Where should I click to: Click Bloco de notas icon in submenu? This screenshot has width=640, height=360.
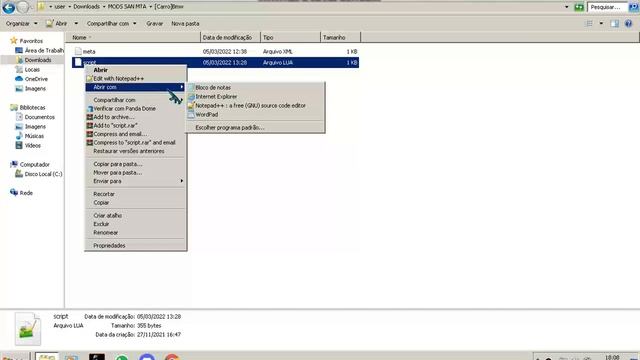[191, 88]
